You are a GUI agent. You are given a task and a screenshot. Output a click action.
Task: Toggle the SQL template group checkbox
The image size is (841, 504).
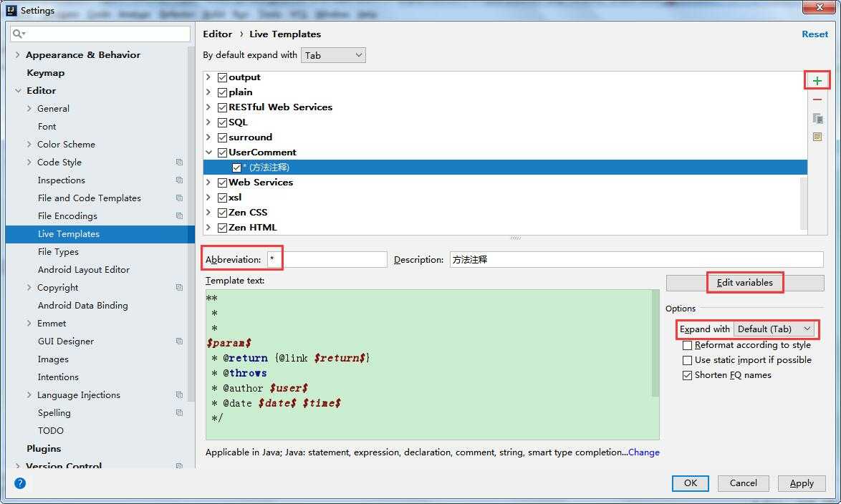[223, 122]
